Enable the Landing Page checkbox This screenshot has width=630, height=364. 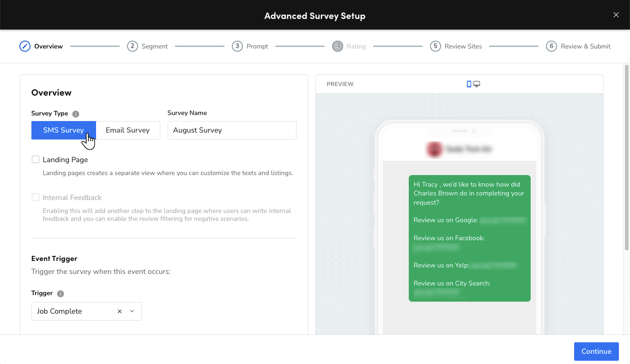36,159
